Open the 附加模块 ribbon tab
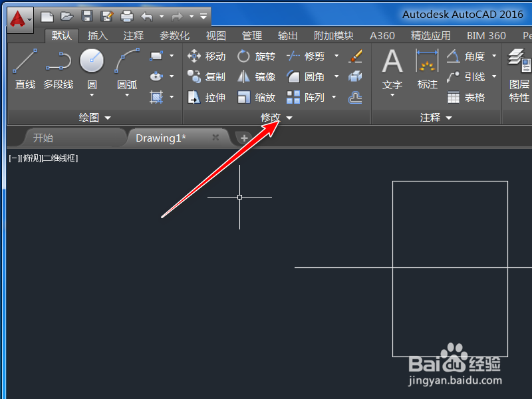 tap(334, 36)
